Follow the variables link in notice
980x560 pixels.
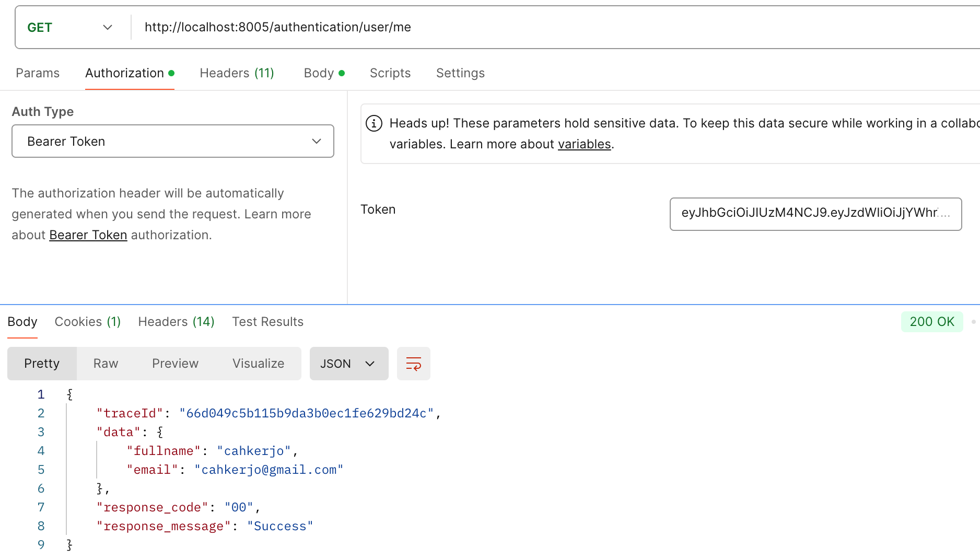(584, 144)
